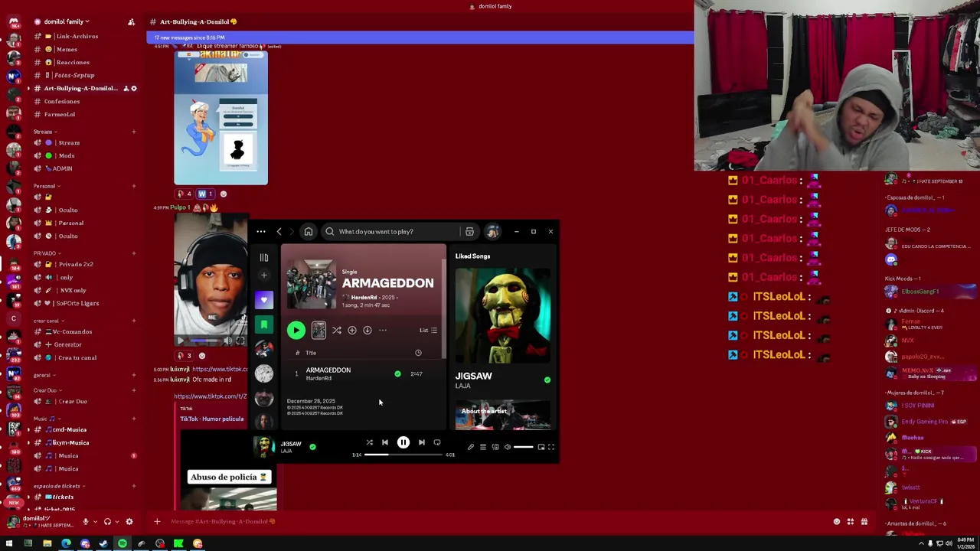
Task: Collapse espacio de tickets category
Action: (x=59, y=486)
